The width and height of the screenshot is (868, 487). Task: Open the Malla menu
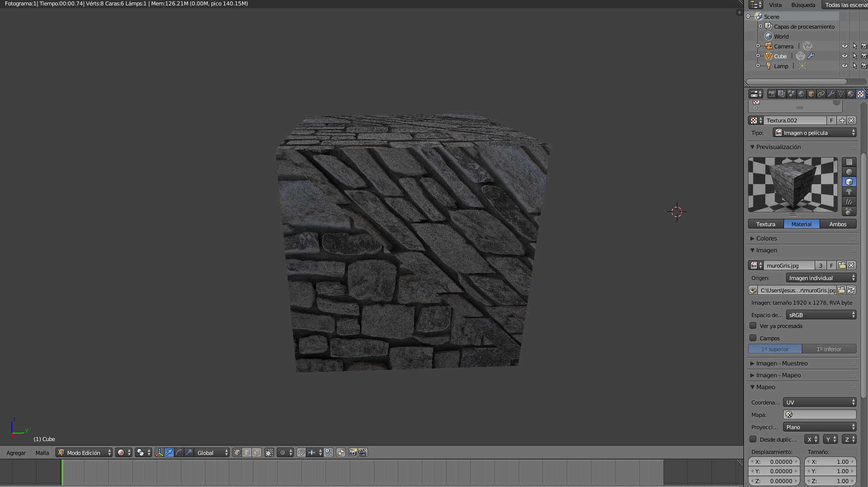click(42, 453)
